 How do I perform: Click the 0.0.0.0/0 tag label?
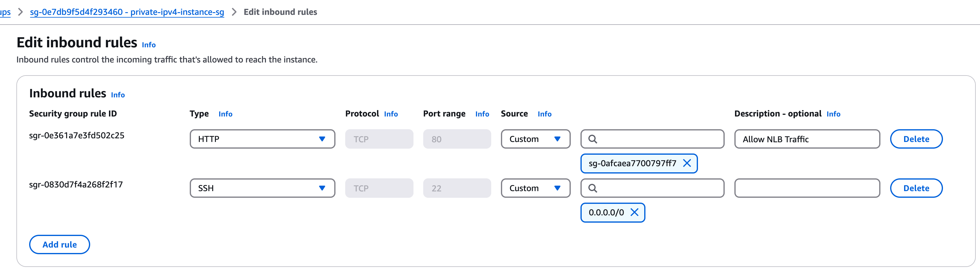606,212
